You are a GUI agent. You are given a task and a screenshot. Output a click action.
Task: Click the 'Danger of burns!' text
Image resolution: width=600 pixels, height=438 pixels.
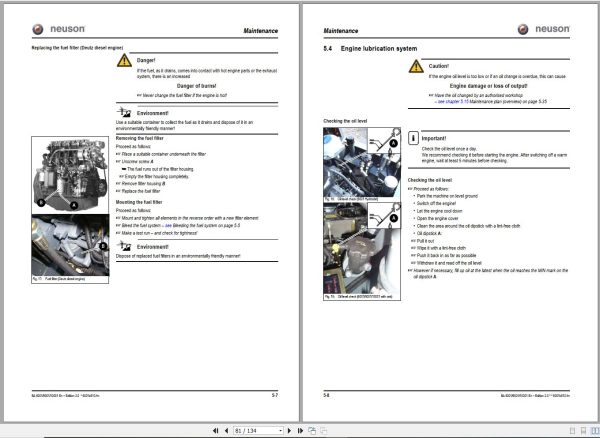(196, 86)
